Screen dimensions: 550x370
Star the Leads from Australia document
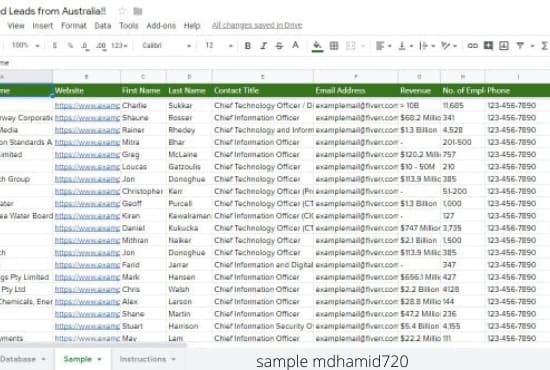122,11
